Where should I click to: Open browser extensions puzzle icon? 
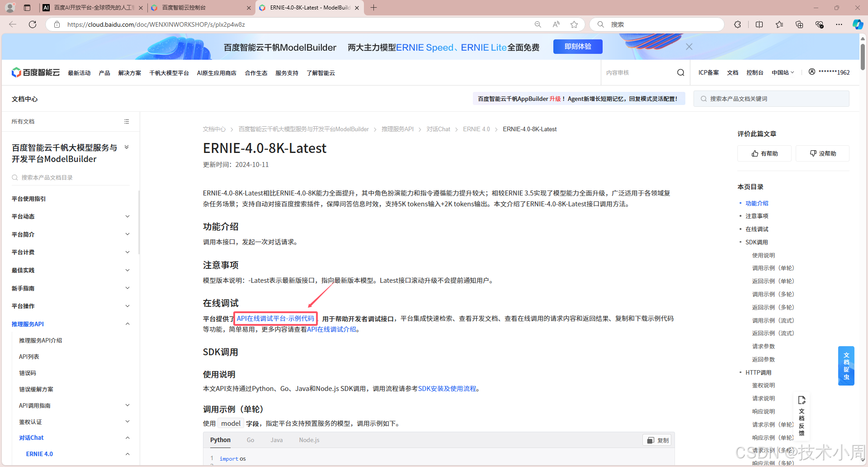pos(737,24)
